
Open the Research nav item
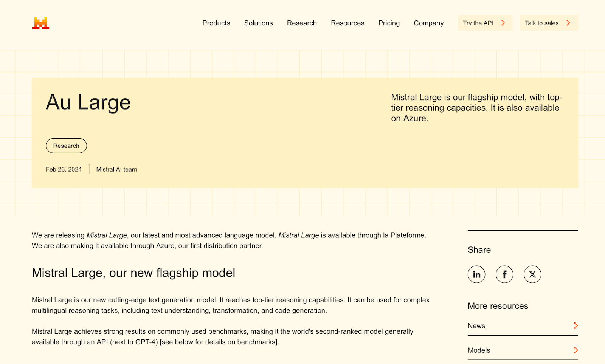click(302, 23)
